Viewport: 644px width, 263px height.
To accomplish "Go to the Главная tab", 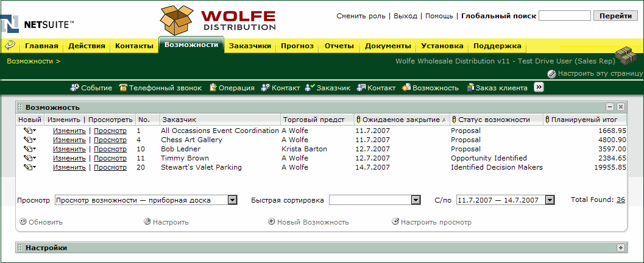I will (x=41, y=46).
